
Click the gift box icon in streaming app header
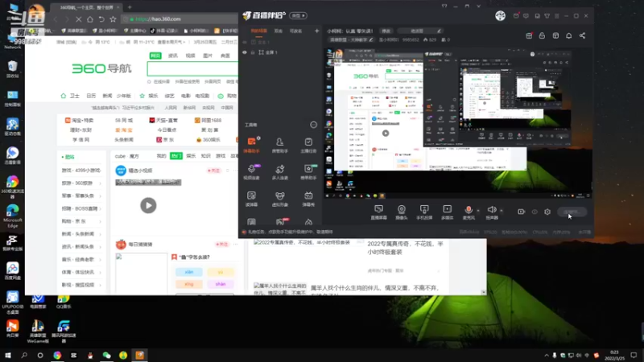(x=529, y=35)
